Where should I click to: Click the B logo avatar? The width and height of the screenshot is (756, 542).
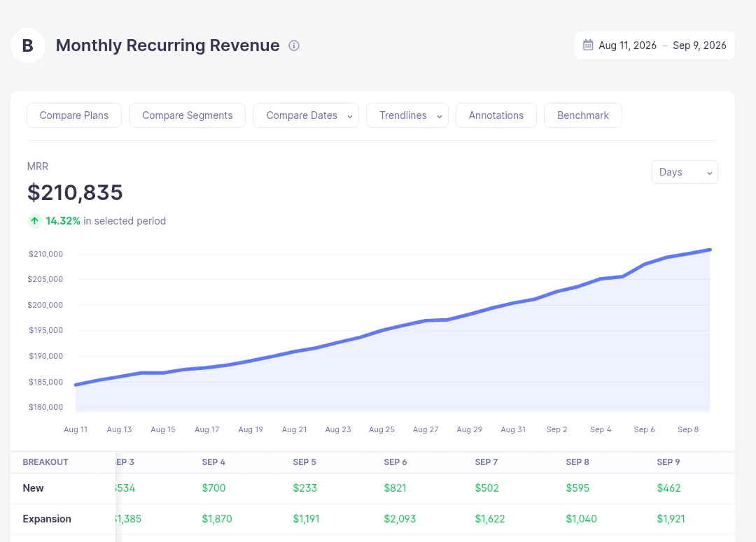[x=28, y=45]
